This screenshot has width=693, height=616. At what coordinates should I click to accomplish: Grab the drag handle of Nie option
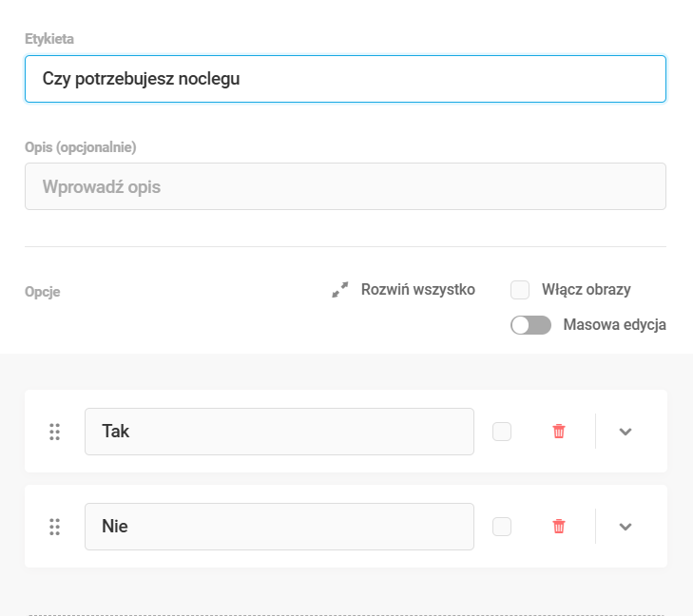pos(54,527)
